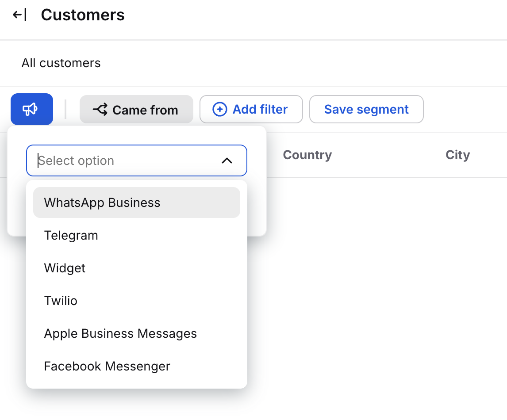Choose Apple Business Messages option
Image resolution: width=507 pixels, height=420 pixels.
pos(120,333)
